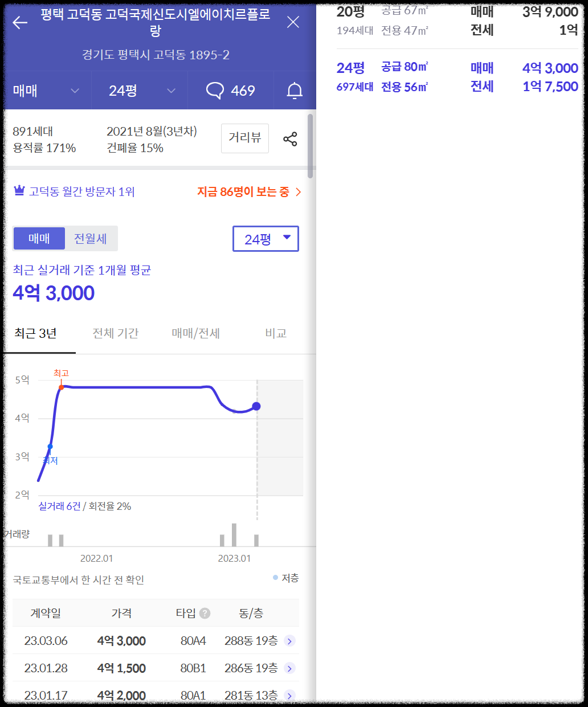
Task: Keep 매매 selected in the price toggle
Action: click(39, 238)
